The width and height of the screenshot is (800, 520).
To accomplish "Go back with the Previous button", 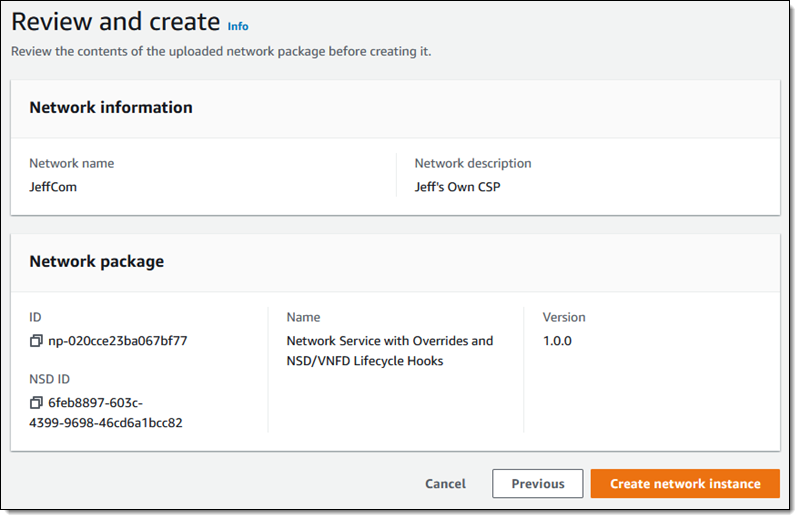I will coord(537,483).
